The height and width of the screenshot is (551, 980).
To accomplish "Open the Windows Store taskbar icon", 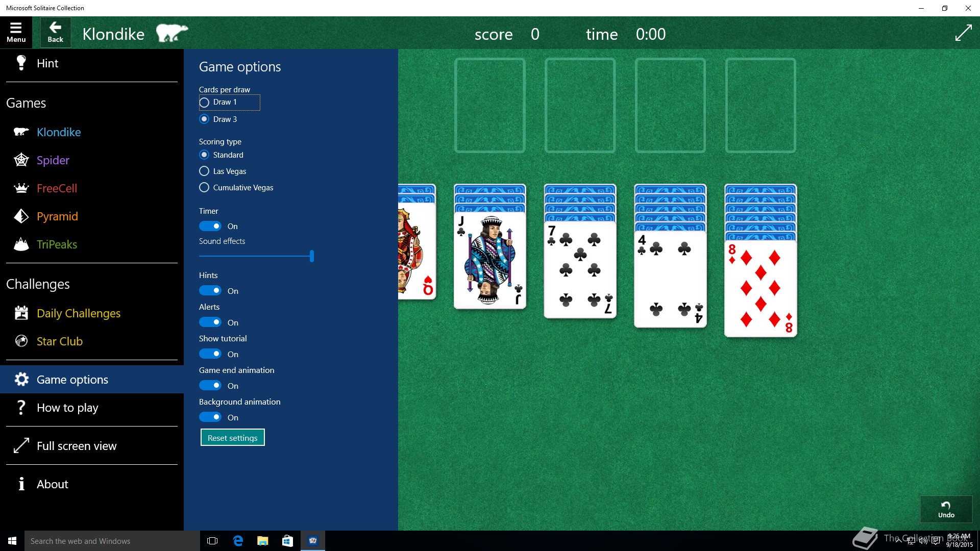I will (x=287, y=541).
